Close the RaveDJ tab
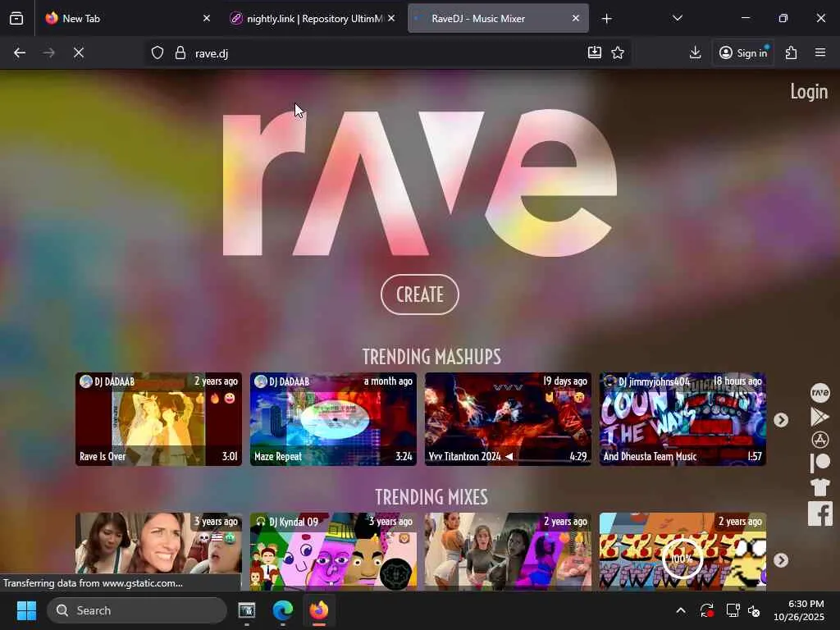This screenshot has height=630, width=840. pos(575,18)
